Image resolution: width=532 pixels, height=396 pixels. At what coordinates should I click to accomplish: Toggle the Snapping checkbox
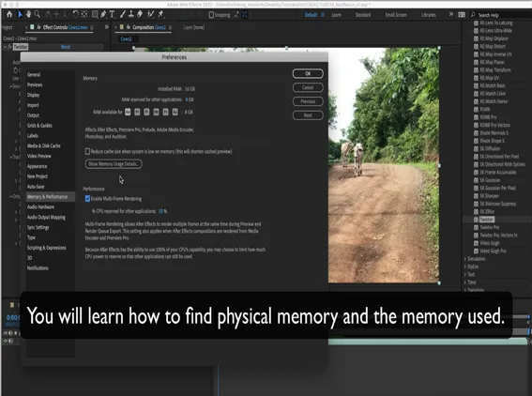tap(211, 15)
